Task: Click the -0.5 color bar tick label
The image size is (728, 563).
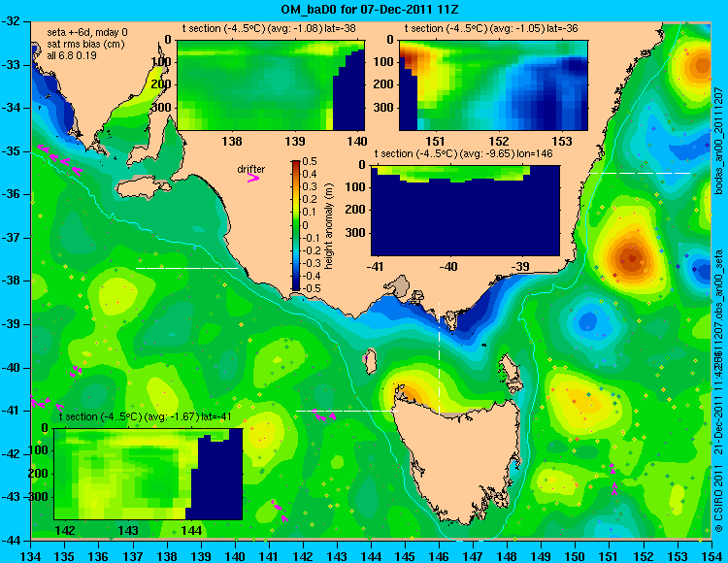Action: click(x=309, y=288)
